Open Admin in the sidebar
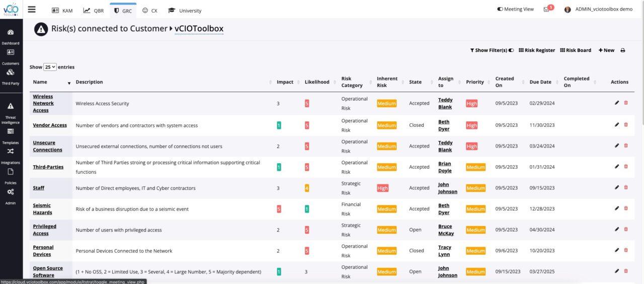Viewport: 644px width, 284px height. pos(11,196)
